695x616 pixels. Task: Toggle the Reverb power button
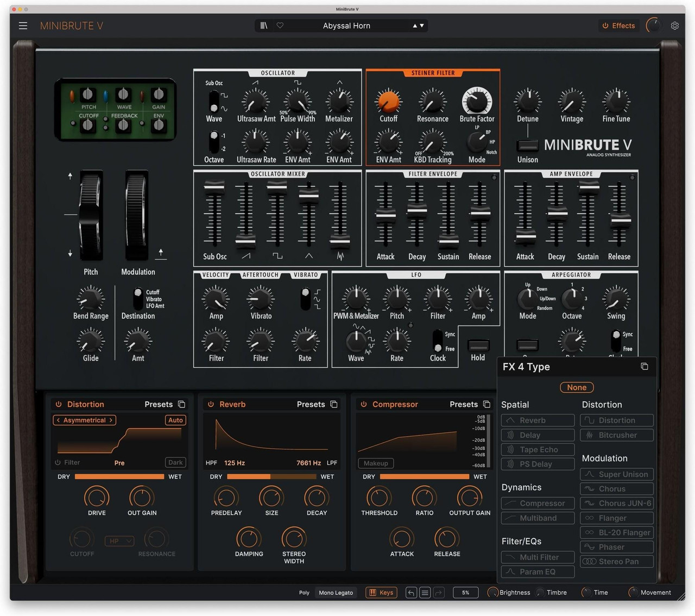(211, 404)
